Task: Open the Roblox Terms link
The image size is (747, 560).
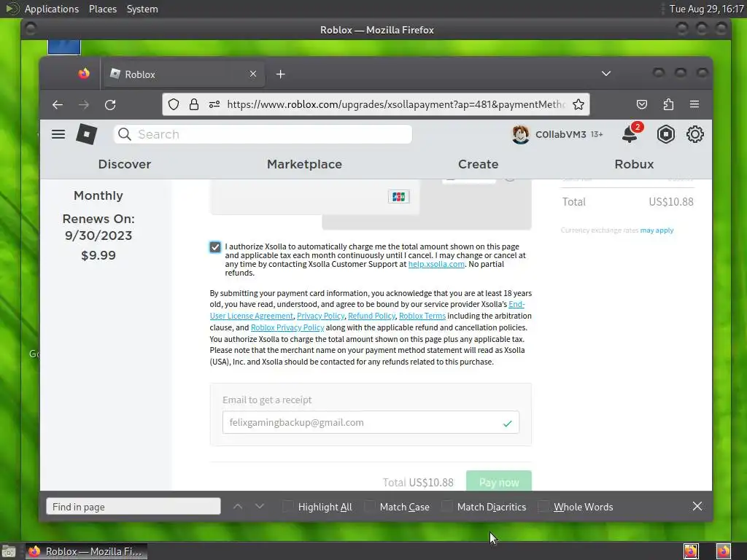Action: click(422, 316)
